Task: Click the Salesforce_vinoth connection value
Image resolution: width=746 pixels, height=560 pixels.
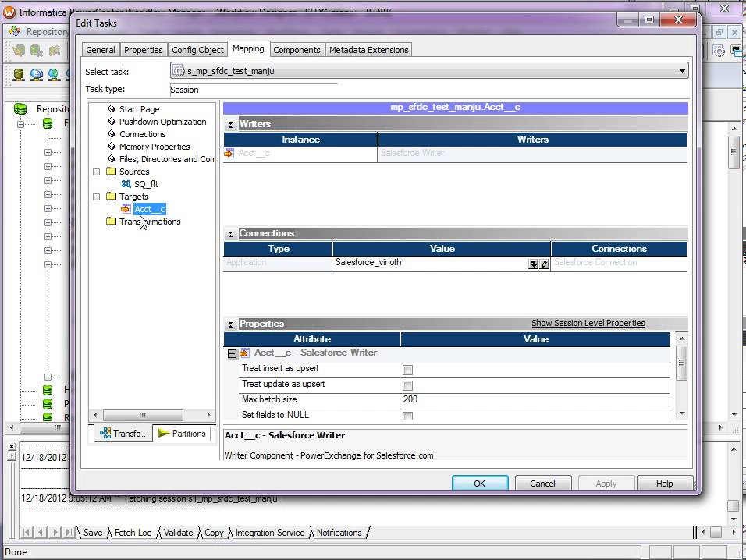Action: (x=368, y=262)
